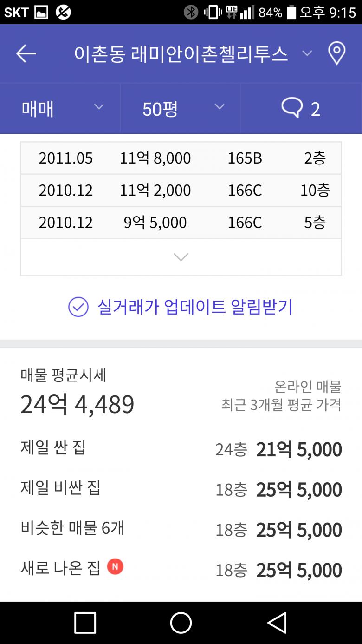Open comments via speech bubble icon
The height and width of the screenshot is (644, 362).
click(292, 108)
